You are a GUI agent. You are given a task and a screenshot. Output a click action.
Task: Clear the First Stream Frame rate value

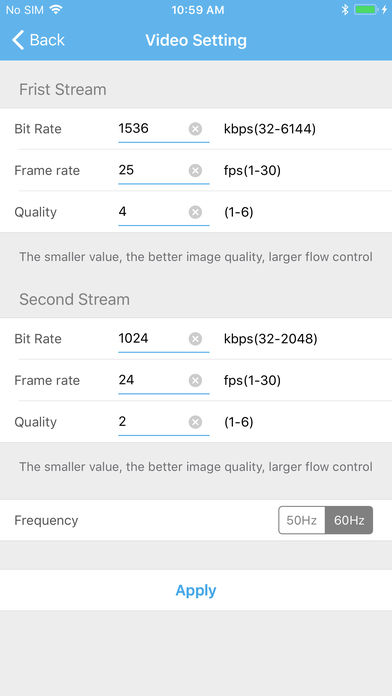195,170
